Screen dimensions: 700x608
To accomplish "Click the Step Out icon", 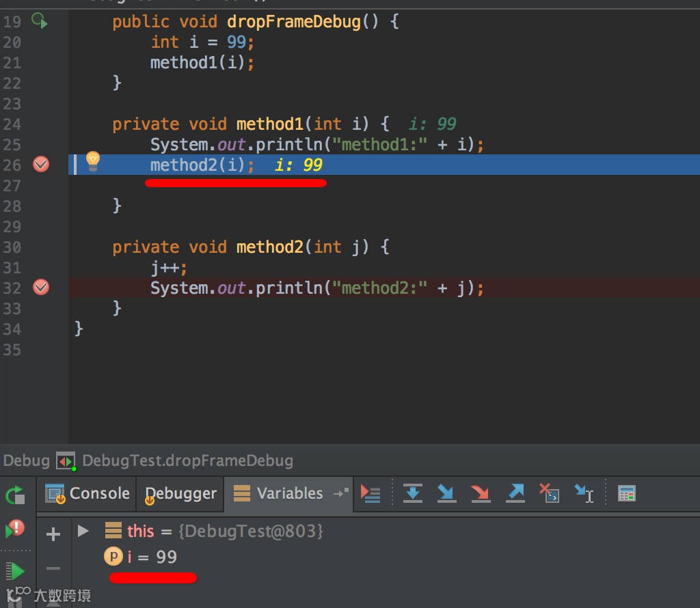I will coord(515,493).
